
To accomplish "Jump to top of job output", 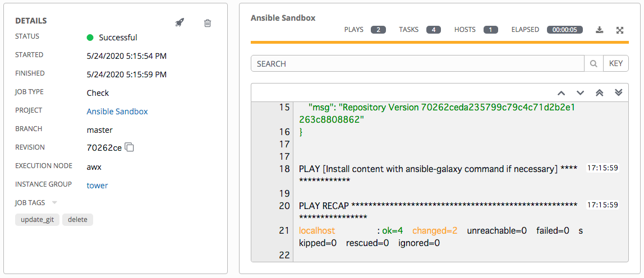I will 599,92.
